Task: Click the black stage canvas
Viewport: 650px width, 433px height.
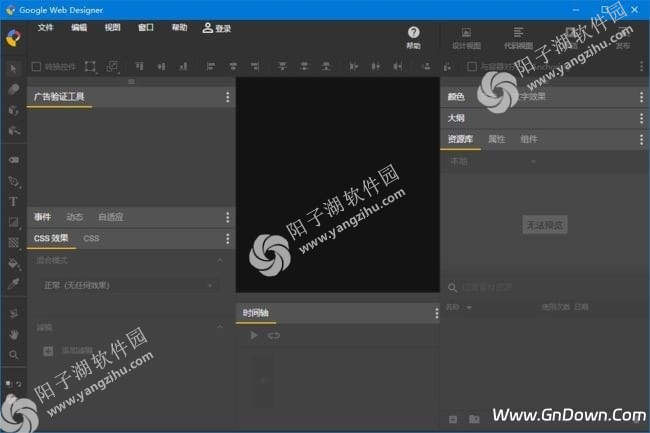Action: pyautogui.click(x=338, y=185)
